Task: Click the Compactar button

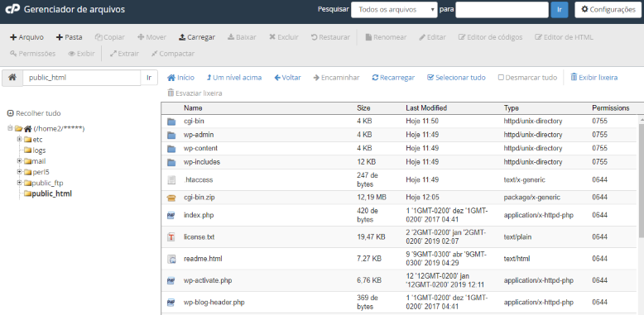Action: pos(172,53)
